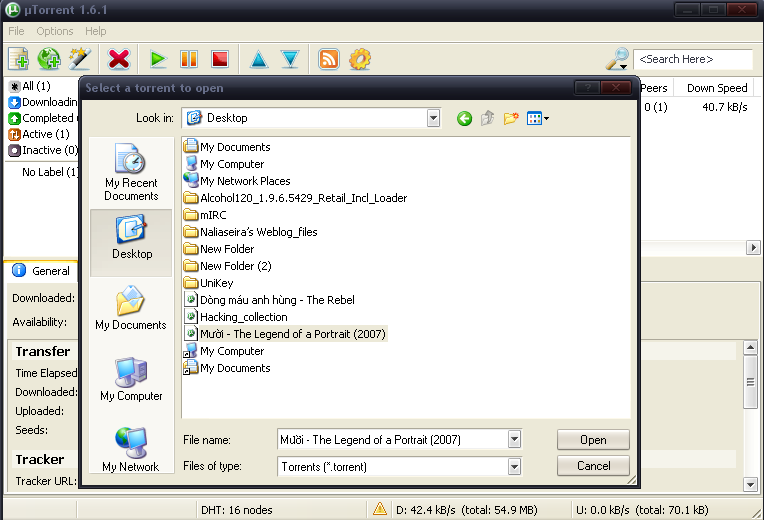
Task: Click the µTorrent logo in title bar
Action: 13,10
